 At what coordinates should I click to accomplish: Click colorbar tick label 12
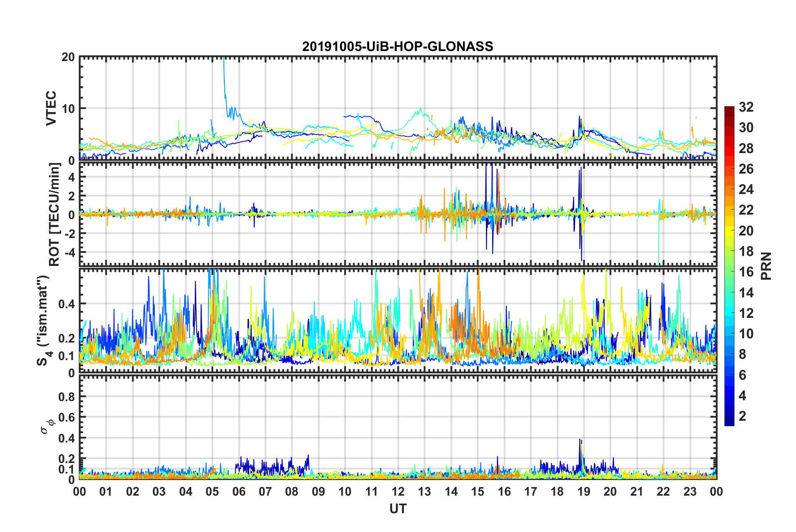coord(746,313)
